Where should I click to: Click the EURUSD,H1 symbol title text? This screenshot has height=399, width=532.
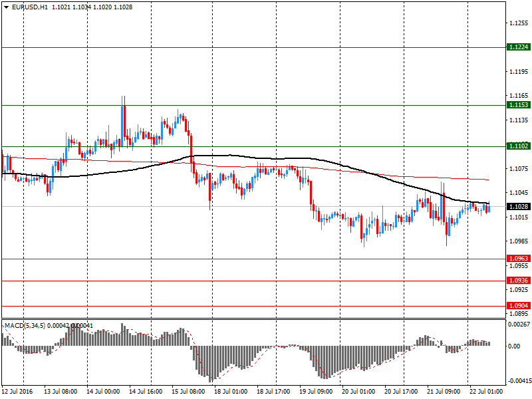30,7
